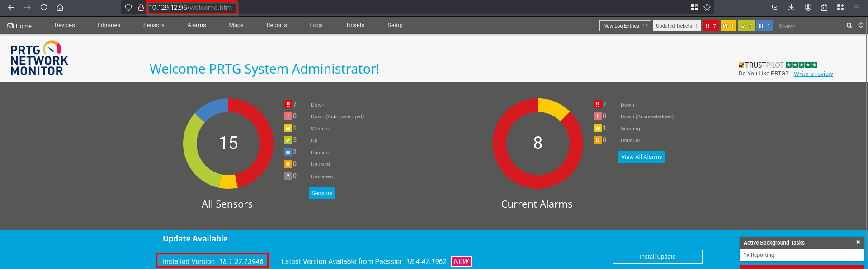This screenshot has height=269, width=868.
Task: Open the Home menu
Action: coord(19,26)
